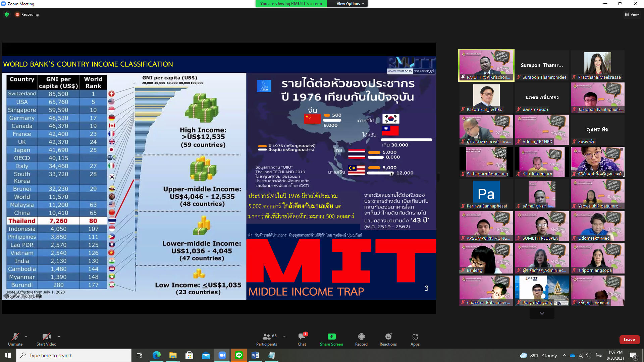Screen dimensions: 644x362
Task: Click the green Share Screen button
Action: pyautogui.click(x=331, y=339)
